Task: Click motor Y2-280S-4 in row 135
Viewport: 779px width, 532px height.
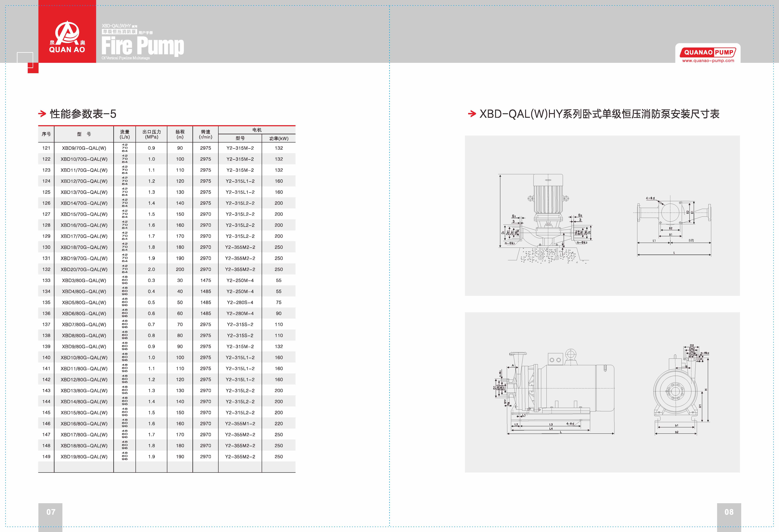Action: coord(240,303)
